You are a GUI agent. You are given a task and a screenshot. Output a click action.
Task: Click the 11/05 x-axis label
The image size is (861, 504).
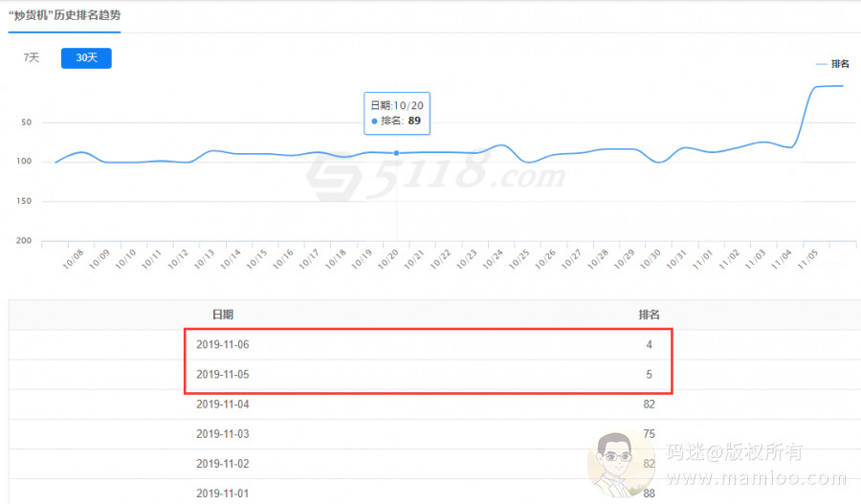click(809, 259)
